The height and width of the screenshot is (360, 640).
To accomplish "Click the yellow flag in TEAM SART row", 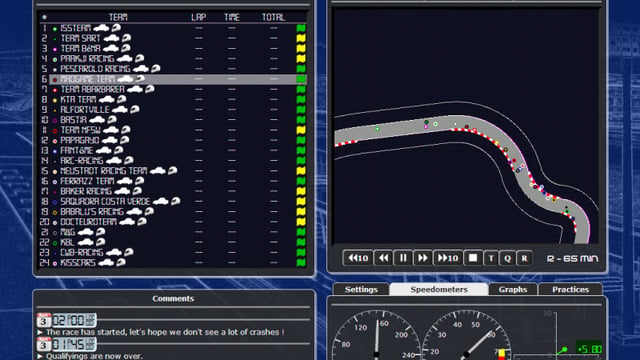I will (301, 38).
